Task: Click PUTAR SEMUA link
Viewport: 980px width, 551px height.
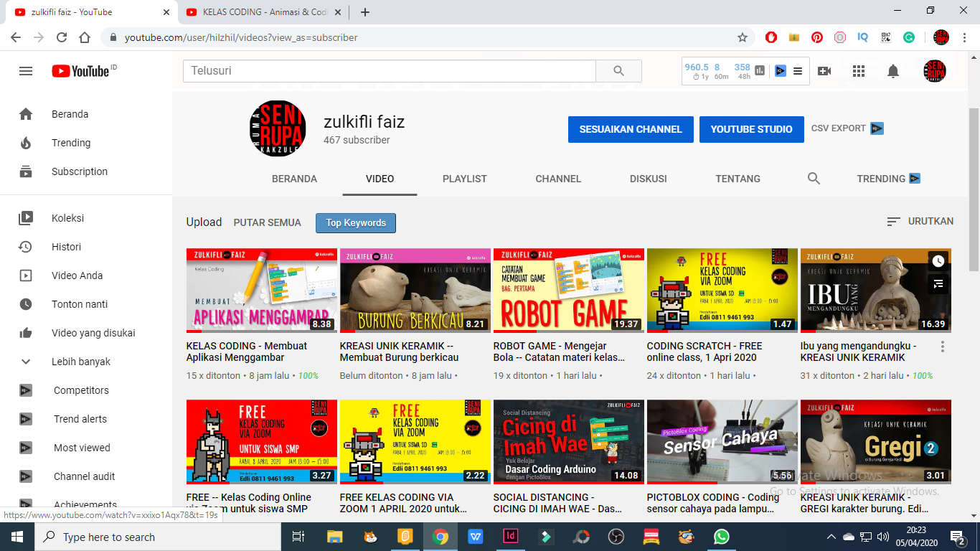Action: [267, 222]
